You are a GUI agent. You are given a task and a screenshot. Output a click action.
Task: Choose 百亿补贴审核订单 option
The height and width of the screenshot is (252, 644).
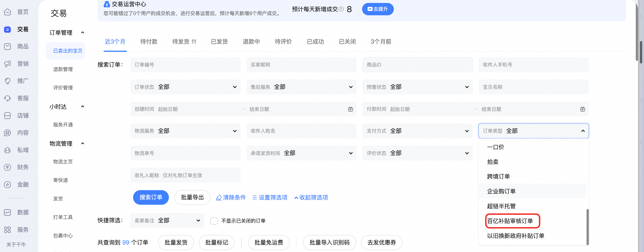(533, 221)
